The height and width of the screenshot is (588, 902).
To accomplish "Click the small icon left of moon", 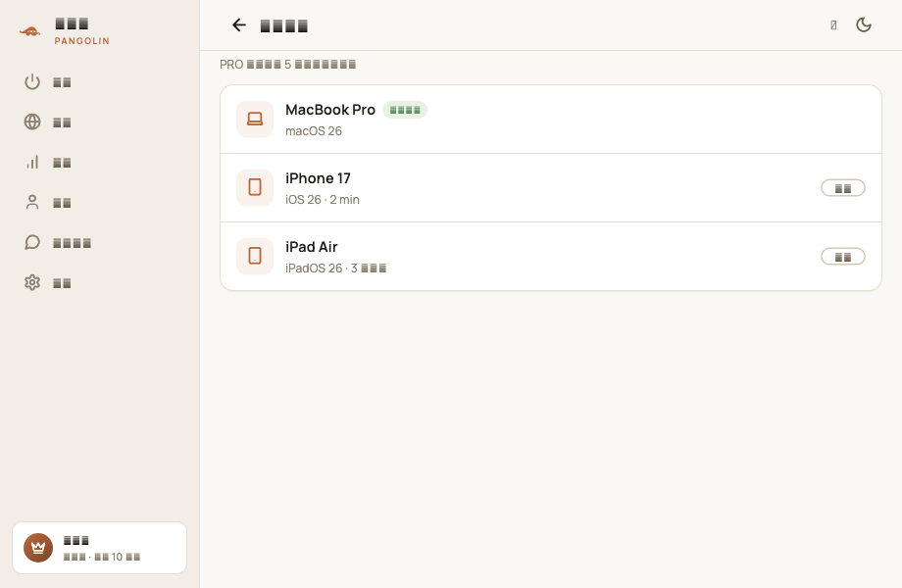I will pyautogui.click(x=833, y=24).
